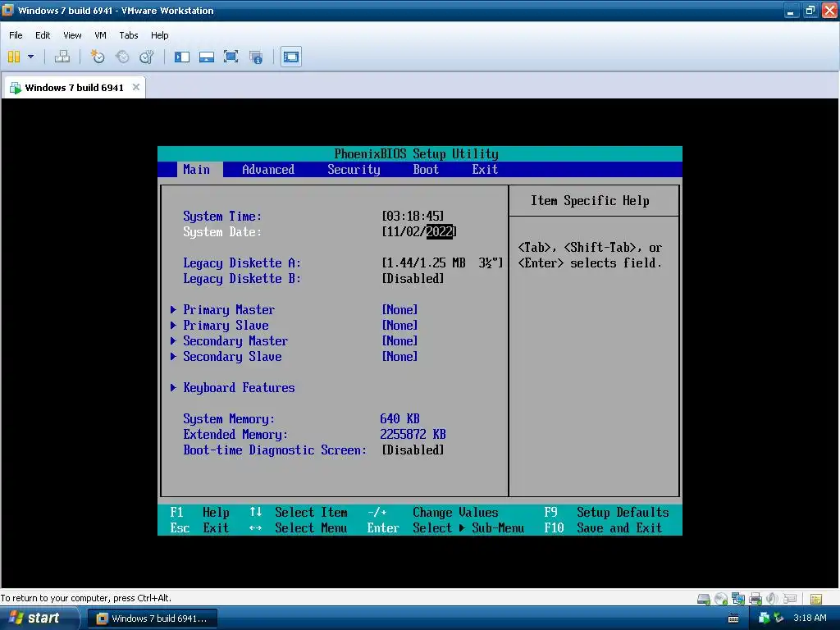This screenshot has width=840, height=630.
Task: Click the printer device status icon
Action: pyautogui.click(x=756, y=598)
